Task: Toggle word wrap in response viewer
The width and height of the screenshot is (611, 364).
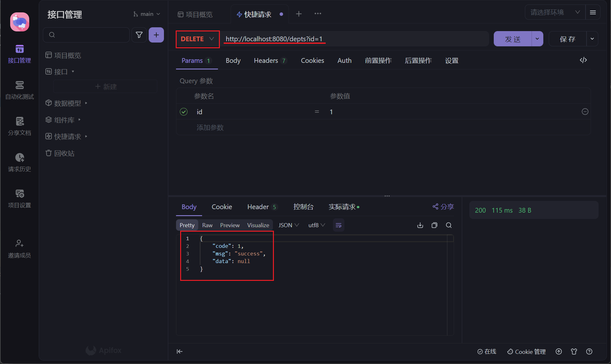Action: point(338,225)
